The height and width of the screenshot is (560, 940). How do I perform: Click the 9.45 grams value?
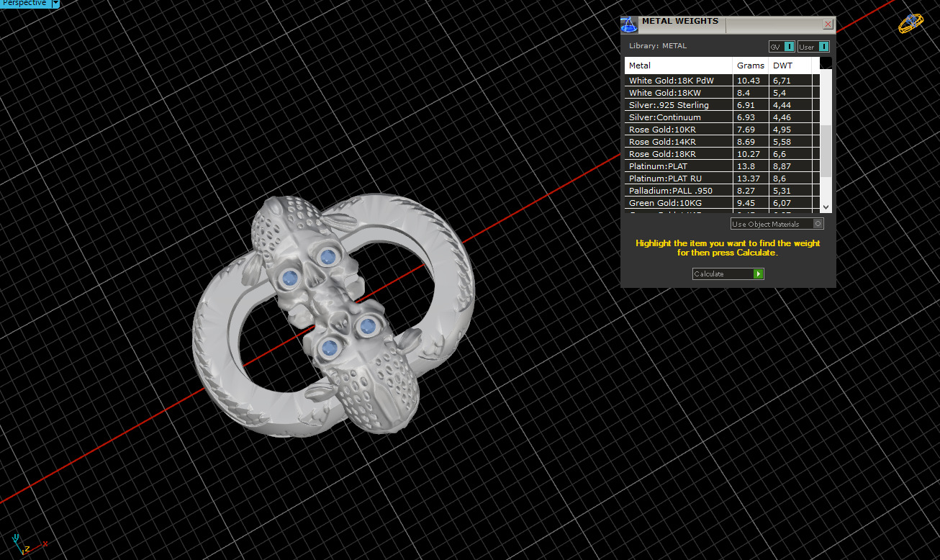(x=745, y=203)
